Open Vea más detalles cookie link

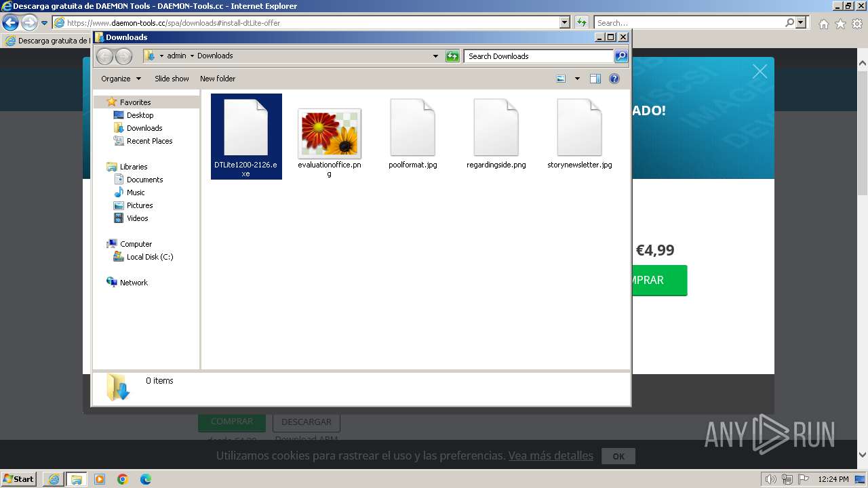(551, 455)
